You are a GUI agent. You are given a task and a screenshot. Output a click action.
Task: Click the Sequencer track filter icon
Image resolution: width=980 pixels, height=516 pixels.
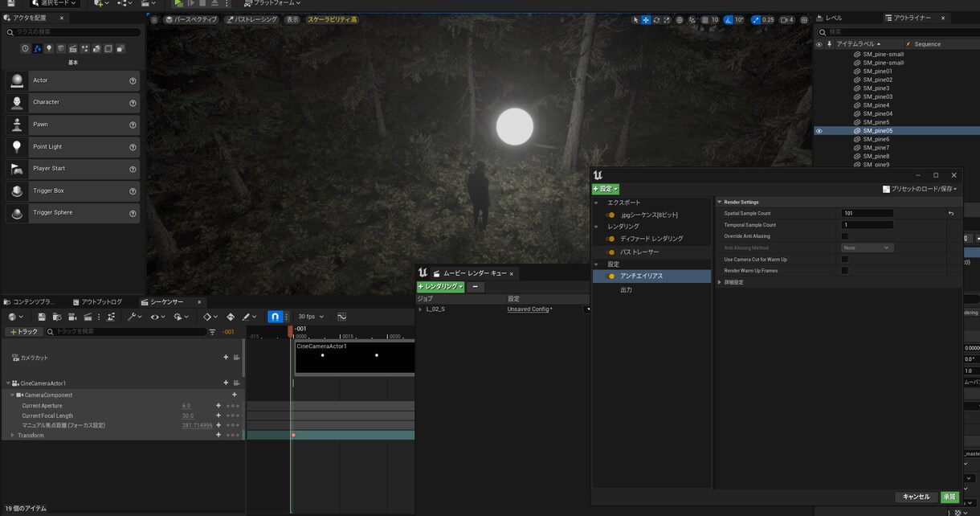(212, 332)
